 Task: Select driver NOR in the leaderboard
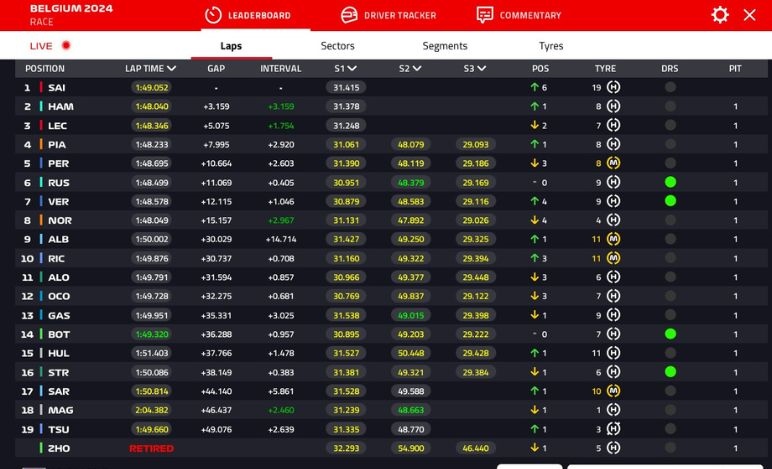coord(59,220)
